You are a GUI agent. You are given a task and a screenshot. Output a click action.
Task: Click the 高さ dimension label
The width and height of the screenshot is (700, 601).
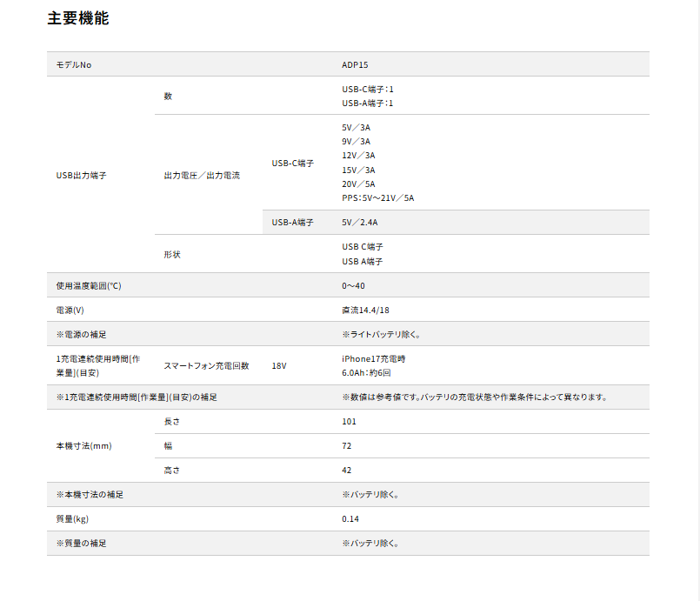[172, 470]
